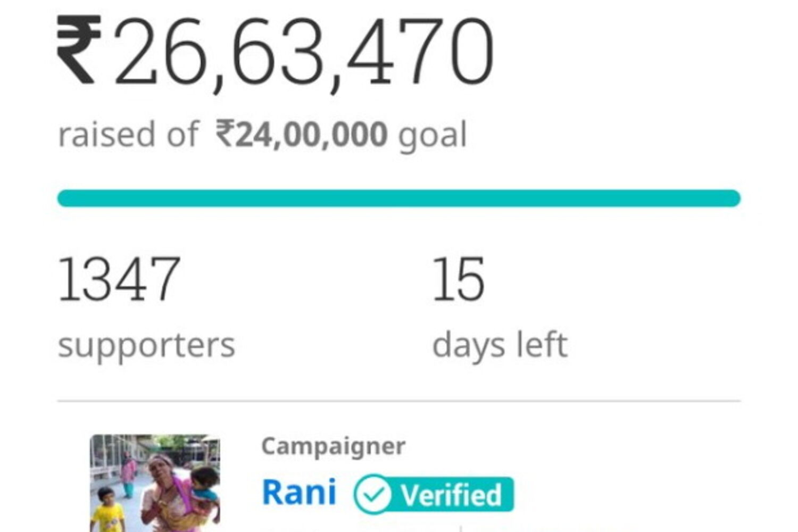Image resolution: width=798 pixels, height=532 pixels.
Task: Open Rani's campaigner profile link
Action: (x=299, y=493)
